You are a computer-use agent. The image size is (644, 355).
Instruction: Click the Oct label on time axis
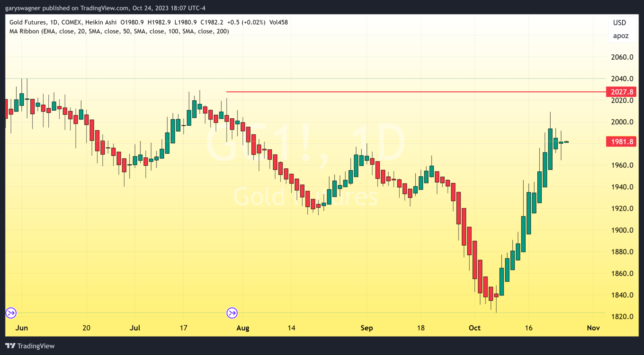pos(475,328)
